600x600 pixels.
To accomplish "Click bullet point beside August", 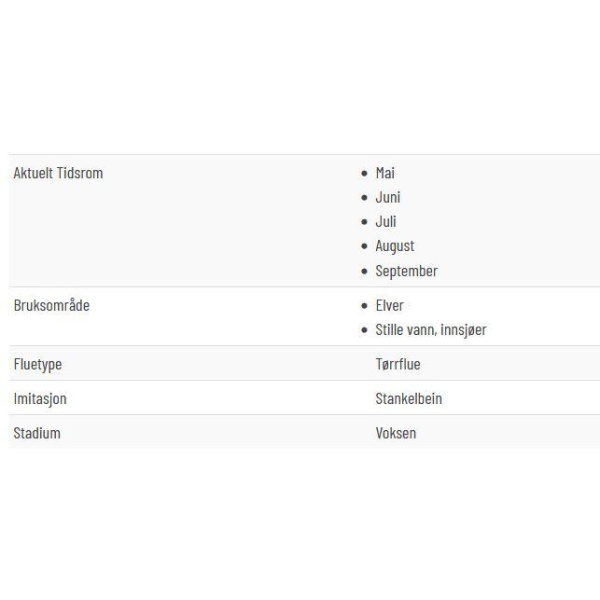I will pos(364,246).
